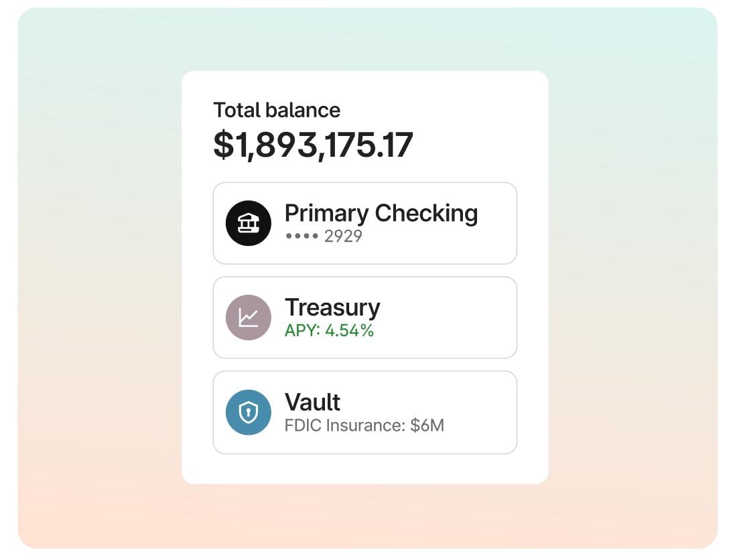The image size is (733, 560).
Task: Open the Vault account card
Action: [364, 411]
